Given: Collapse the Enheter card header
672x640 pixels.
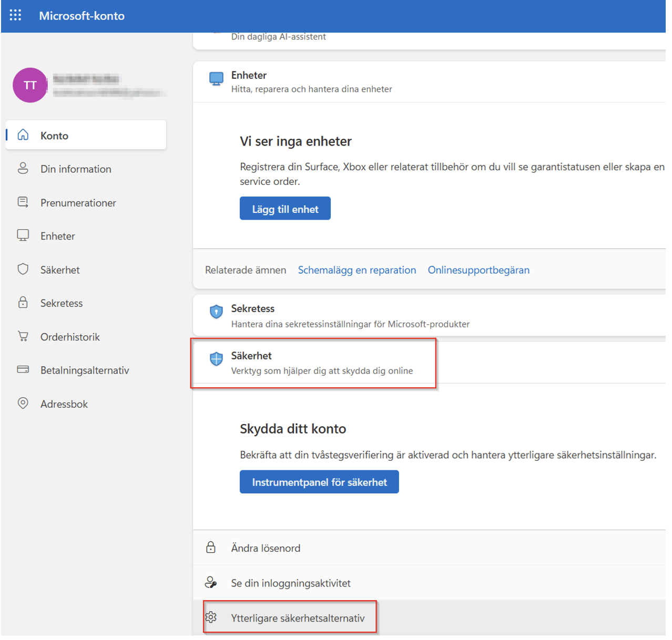Looking at the screenshot, I should [430, 82].
